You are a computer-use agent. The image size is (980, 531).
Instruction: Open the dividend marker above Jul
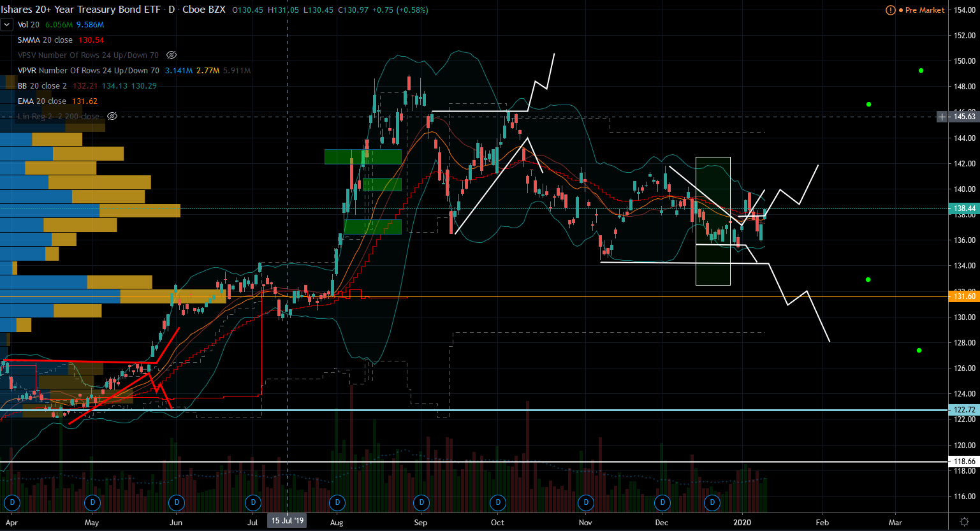(254, 503)
